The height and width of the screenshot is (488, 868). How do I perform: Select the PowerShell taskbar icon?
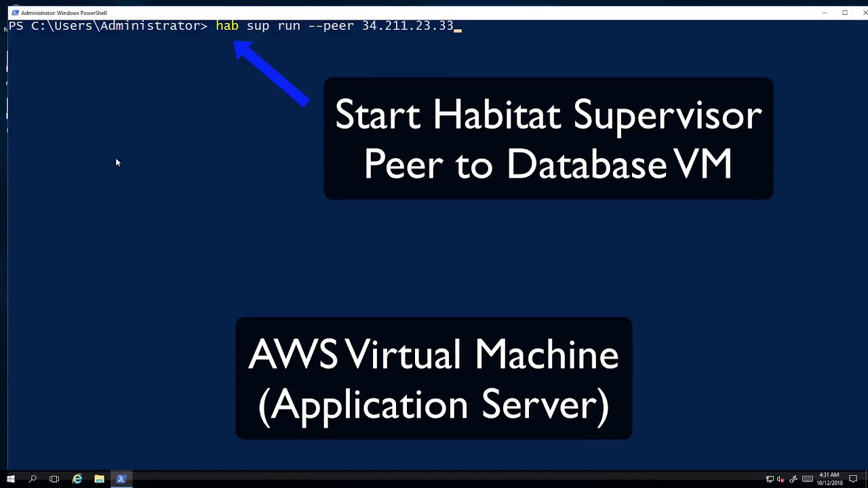(121, 479)
